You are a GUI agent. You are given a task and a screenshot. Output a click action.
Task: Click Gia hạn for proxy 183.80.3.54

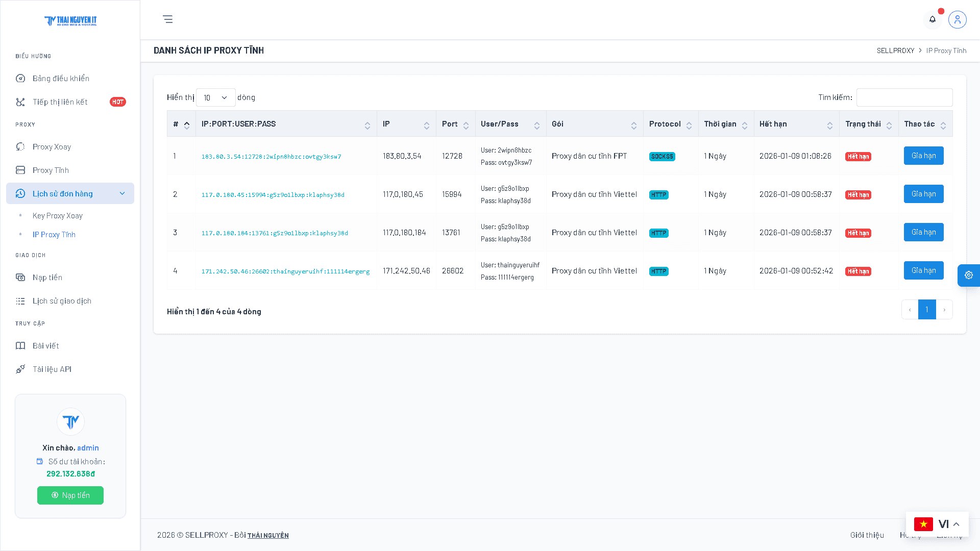click(x=923, y=156)
